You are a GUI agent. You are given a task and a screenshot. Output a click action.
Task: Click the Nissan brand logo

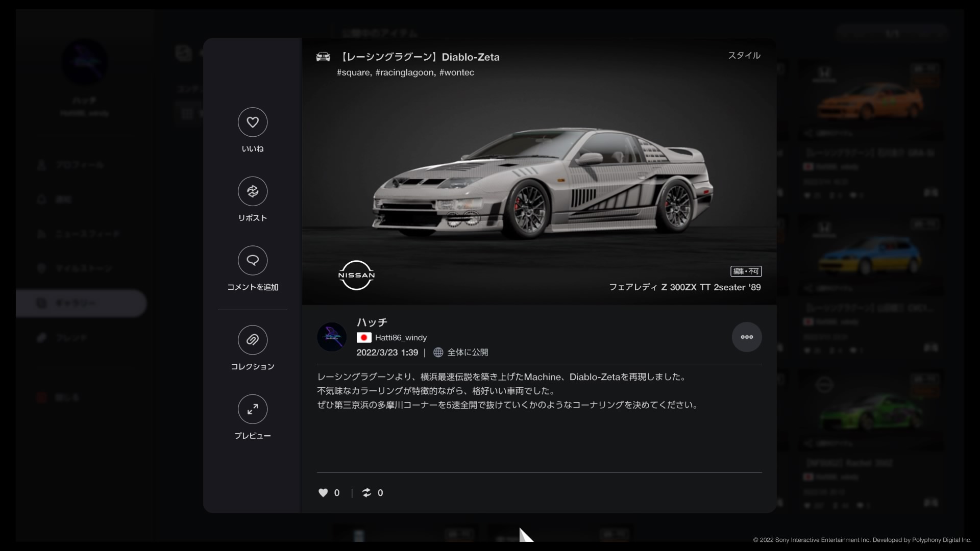tap(356, 275)
